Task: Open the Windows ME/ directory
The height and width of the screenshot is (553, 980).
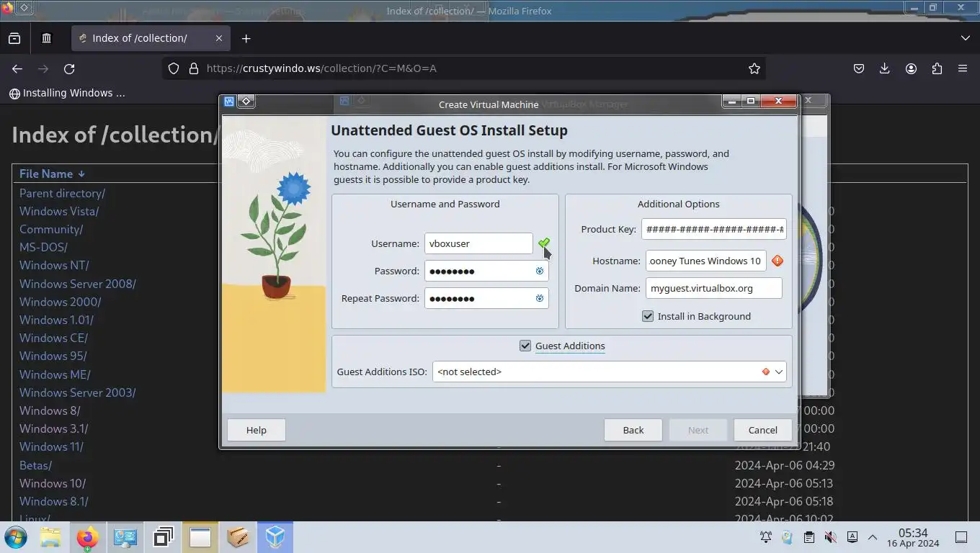Action: pyautogui.click(x=55, y=374)
